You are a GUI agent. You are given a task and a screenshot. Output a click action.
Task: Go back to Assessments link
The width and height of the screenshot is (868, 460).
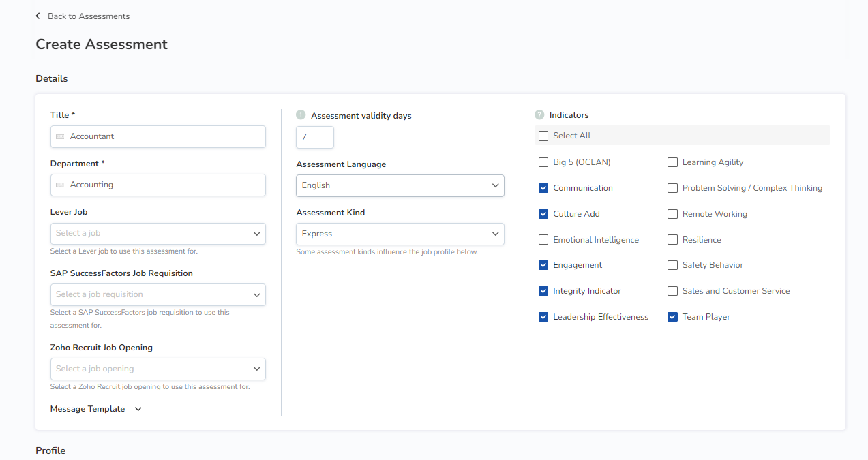click(x=88, y=16)
